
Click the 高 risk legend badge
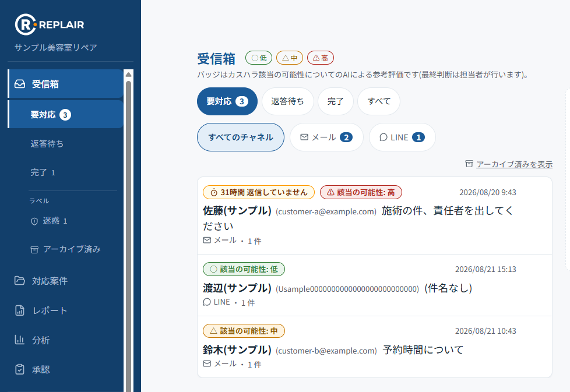pos(321,58)
